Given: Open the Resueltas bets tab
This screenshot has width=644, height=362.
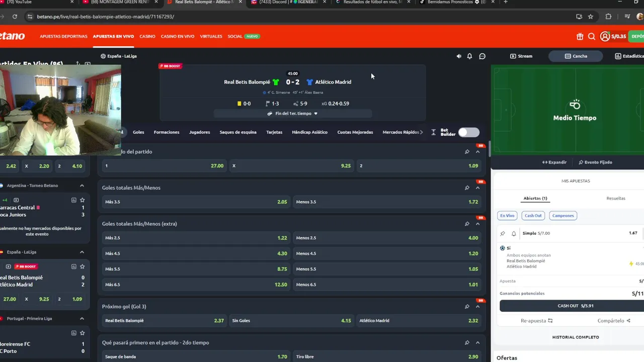Looking at the screenshot, I should [616, 198].
